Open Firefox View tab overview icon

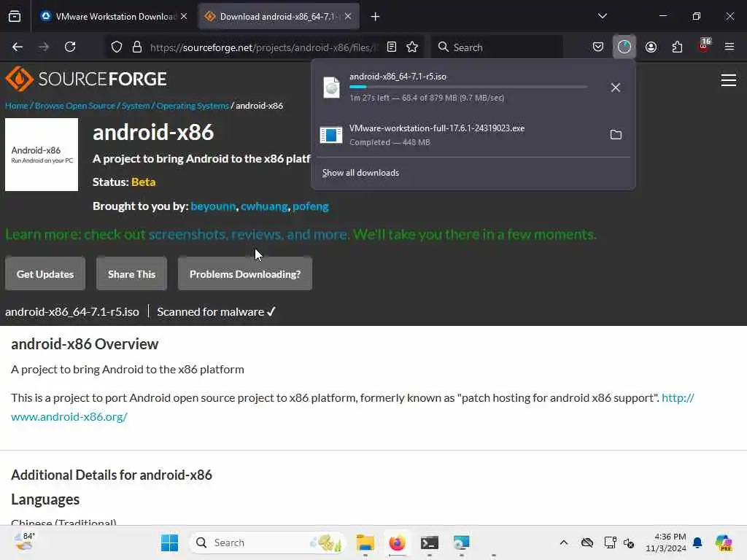[x=15, y=17]
